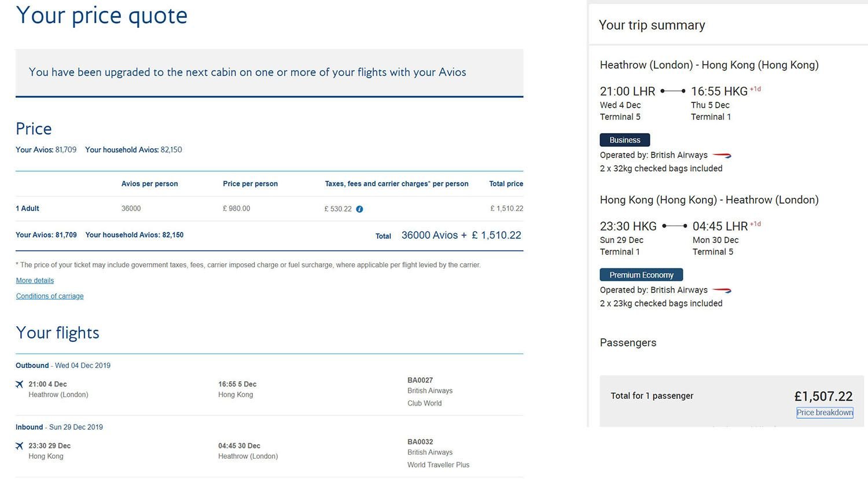Click the taxes info icon beside £530.22
The image size is (868, 479).
(359, 209)
